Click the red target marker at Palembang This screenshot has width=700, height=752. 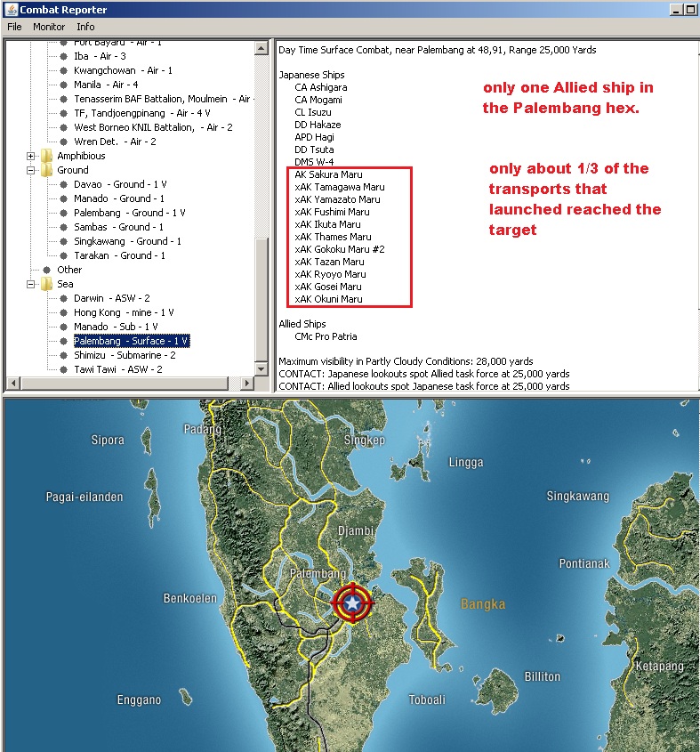point(352,602)
